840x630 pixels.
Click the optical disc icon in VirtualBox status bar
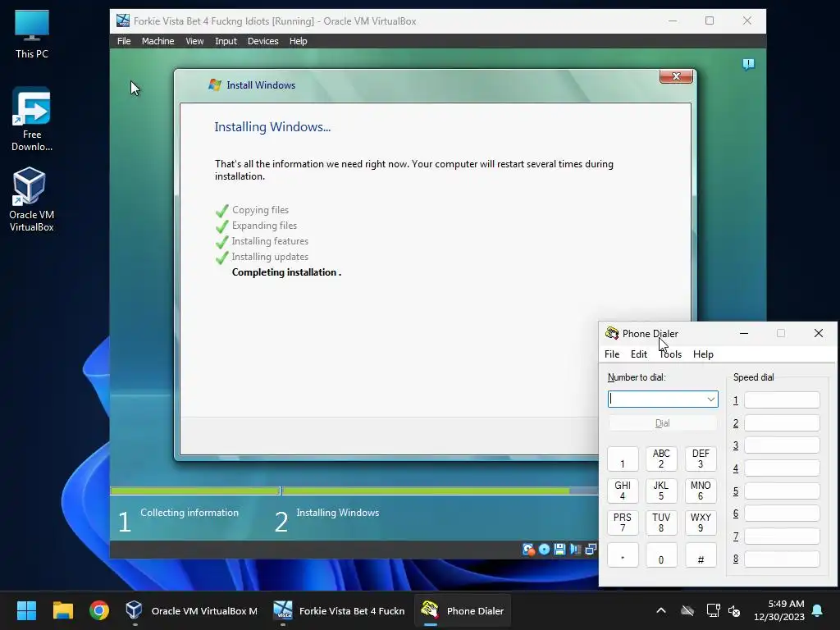[x=545, y=549]
